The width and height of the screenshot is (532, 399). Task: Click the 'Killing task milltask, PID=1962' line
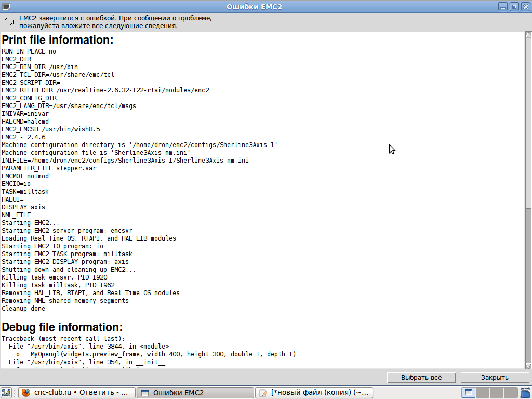(x=58, y=285)
